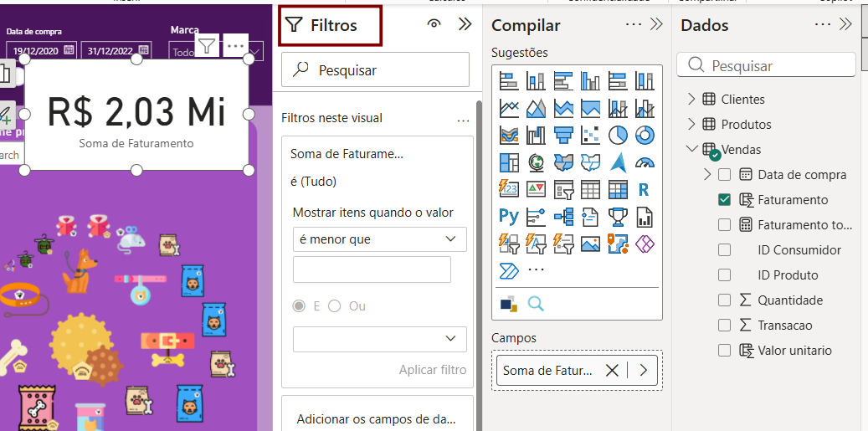868x431 pixels.
Task: Select the Power Apps visual icon
Action: pyautogui.click(x=645, y=244)
